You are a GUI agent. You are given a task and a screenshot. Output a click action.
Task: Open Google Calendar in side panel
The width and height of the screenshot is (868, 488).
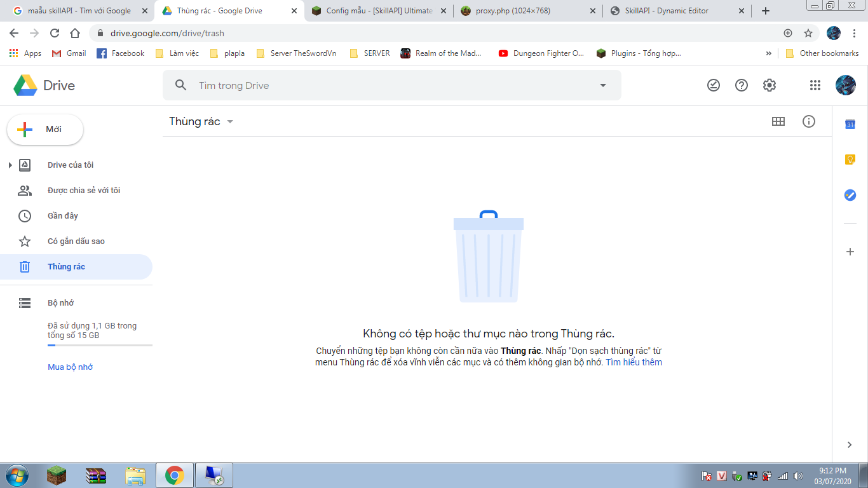click(850, 125)
